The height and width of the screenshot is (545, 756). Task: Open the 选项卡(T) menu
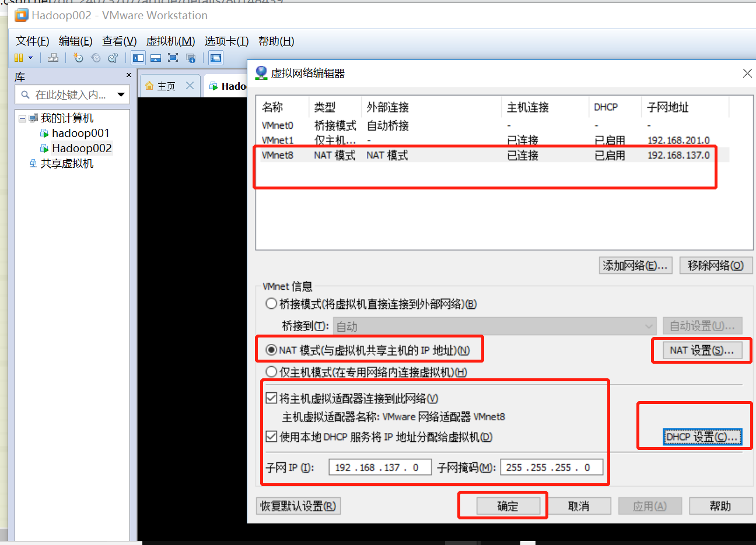point(226,41)
